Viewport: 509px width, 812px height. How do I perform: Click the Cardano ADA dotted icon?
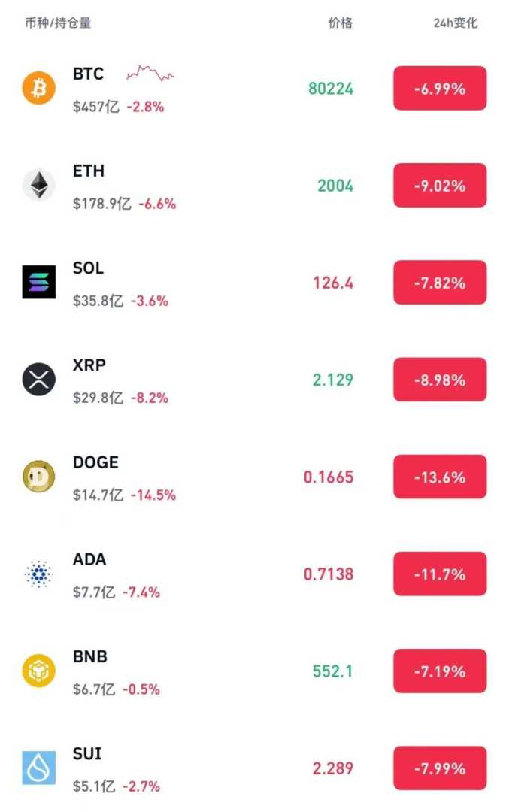(38, 574)
